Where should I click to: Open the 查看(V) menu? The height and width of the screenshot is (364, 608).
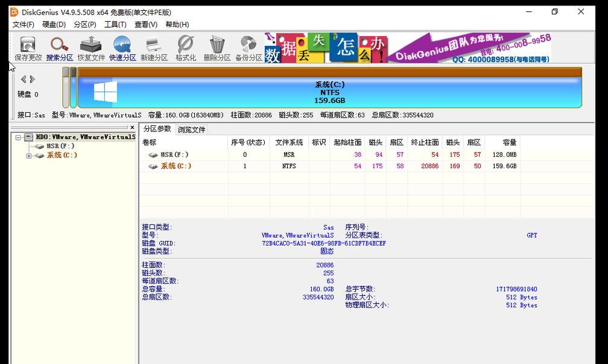tap(146, 24)
